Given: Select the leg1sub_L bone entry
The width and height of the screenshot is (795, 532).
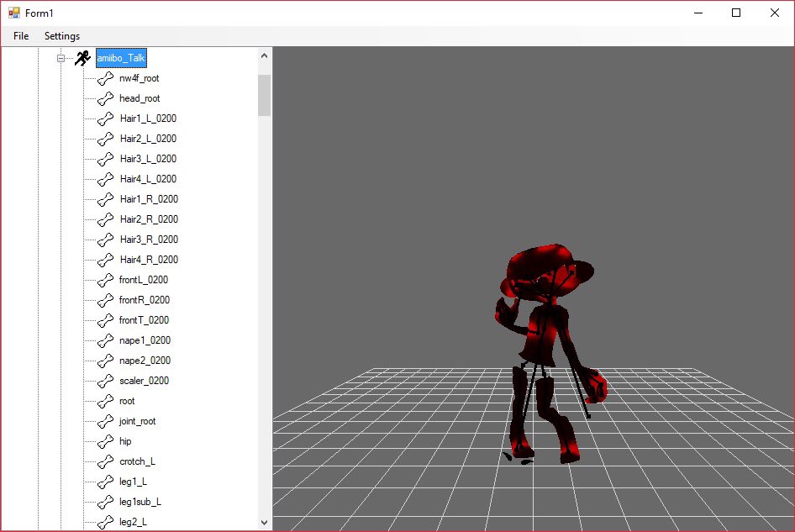Looking at the screenshot, I should click(x=140, y=502).
